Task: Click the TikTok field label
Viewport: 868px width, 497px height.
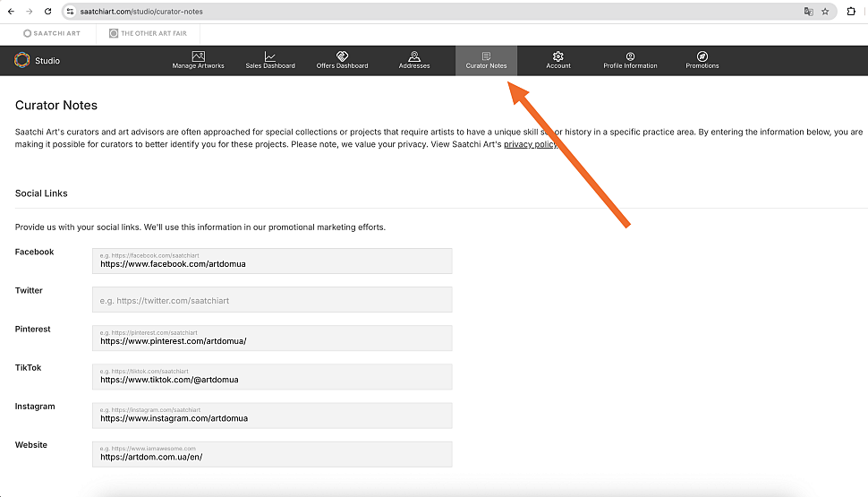Action: (x=29, y=367)
